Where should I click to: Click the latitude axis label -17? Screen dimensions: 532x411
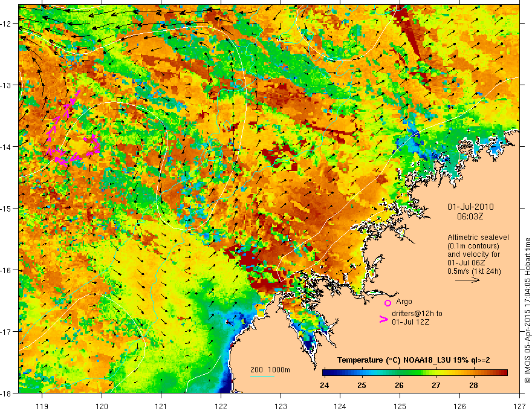[6, 332]
